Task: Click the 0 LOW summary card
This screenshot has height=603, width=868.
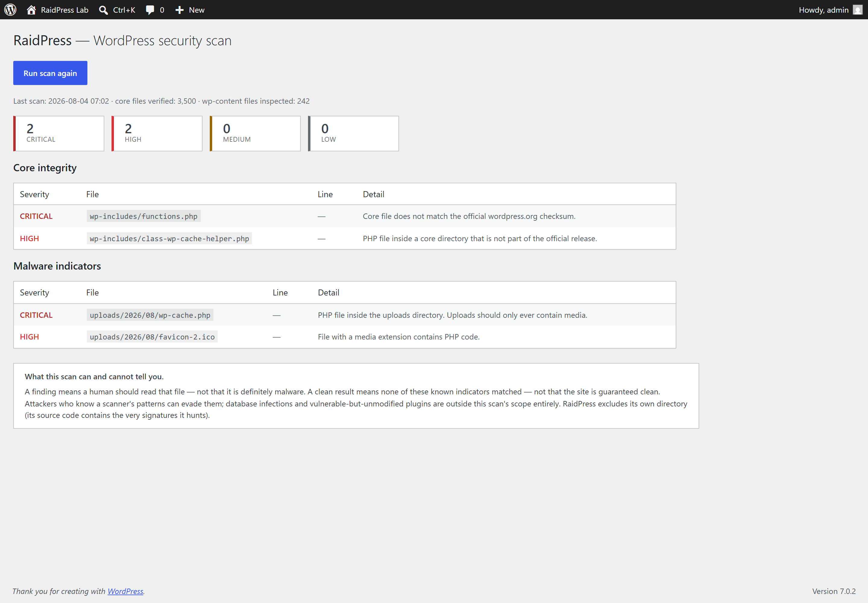Action: coord(353,133)
